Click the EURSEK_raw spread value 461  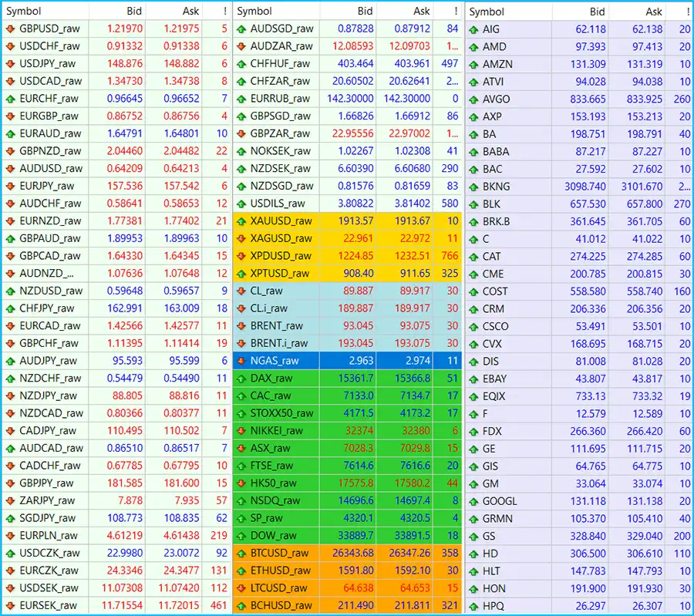pyautogui.click(x=217, y=606)
